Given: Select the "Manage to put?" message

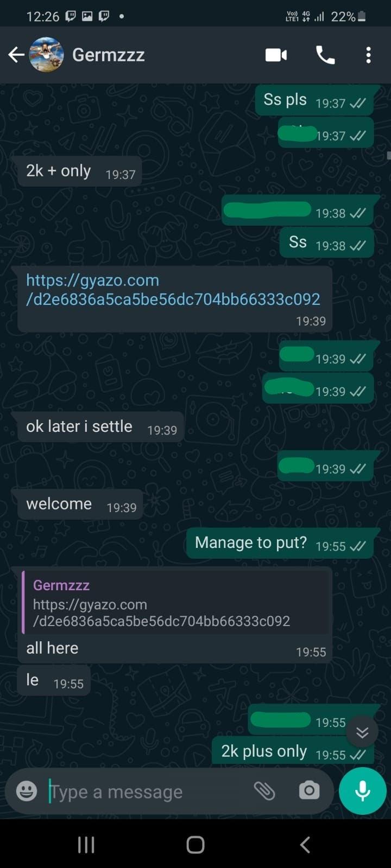Looking at the screenshot, I should (280, 543).
